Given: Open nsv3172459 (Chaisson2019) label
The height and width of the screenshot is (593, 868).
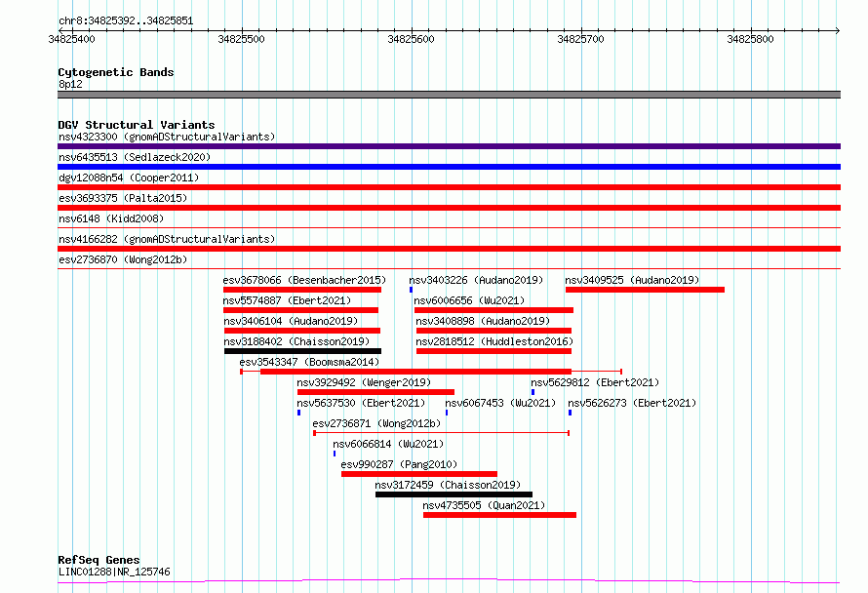Looking at the screenshot, I should (448, 485).
